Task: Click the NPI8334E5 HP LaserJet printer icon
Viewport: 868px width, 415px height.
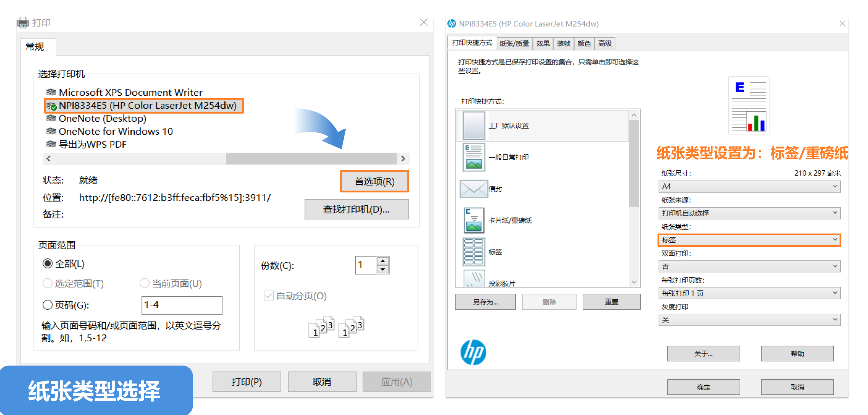Action: click(51, 106)
